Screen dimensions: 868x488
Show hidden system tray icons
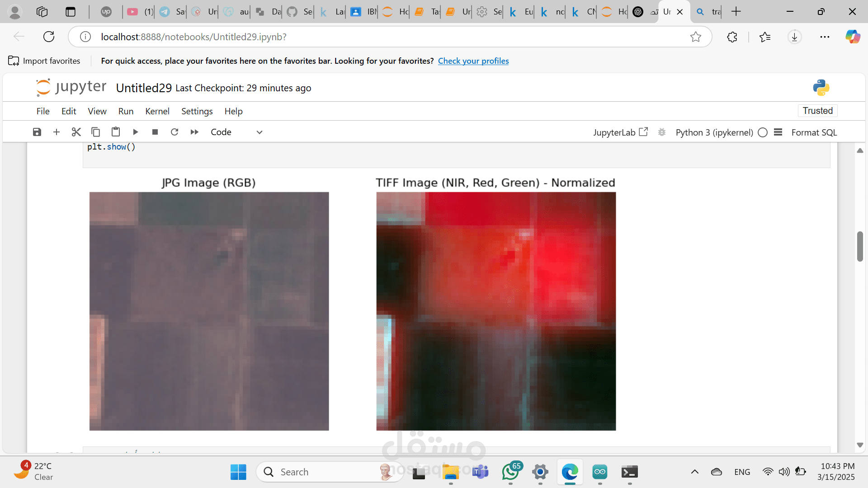click(695, 472)
